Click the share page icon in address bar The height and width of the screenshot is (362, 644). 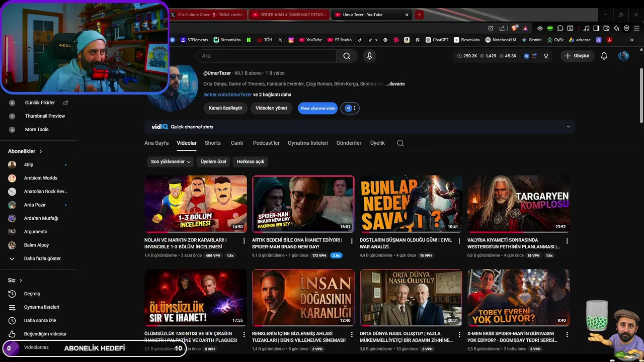point(502,28)
